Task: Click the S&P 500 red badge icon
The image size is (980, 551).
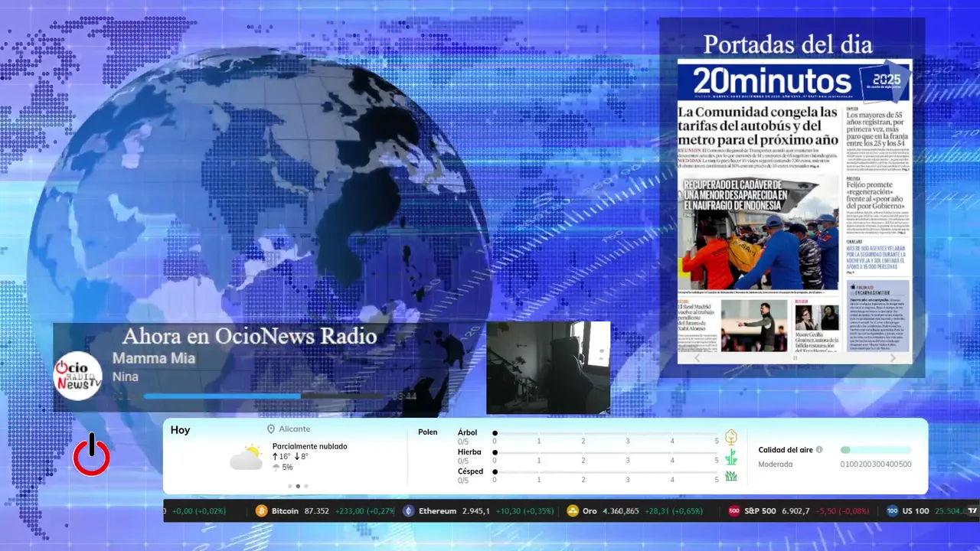Action: point(734,511)
